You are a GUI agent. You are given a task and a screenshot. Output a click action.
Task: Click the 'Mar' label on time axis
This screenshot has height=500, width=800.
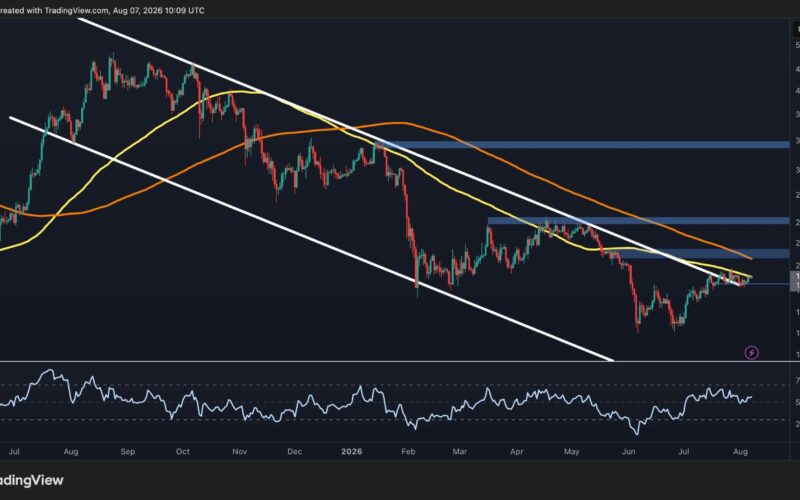pyautogui.click(x=460, y=452)
